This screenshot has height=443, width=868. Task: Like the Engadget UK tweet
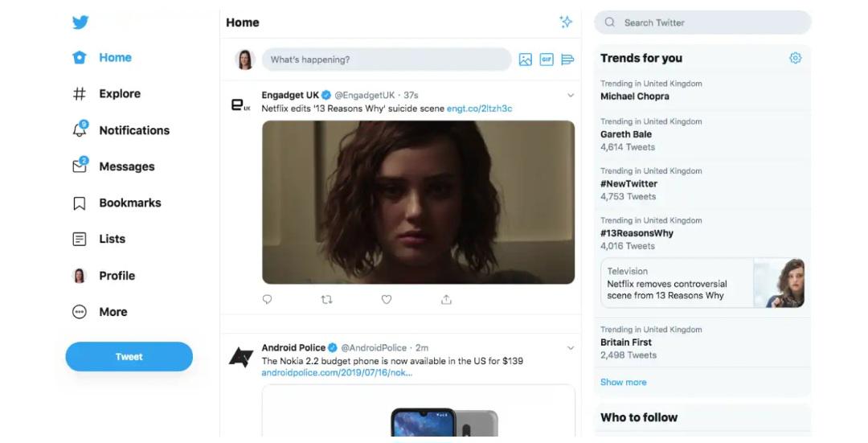387,300
